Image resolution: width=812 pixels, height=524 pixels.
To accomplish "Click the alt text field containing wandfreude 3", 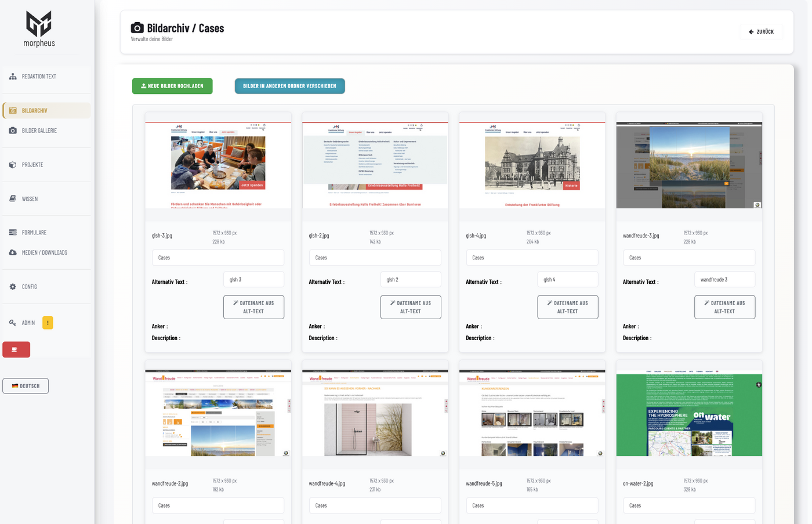I will point(725,280).
